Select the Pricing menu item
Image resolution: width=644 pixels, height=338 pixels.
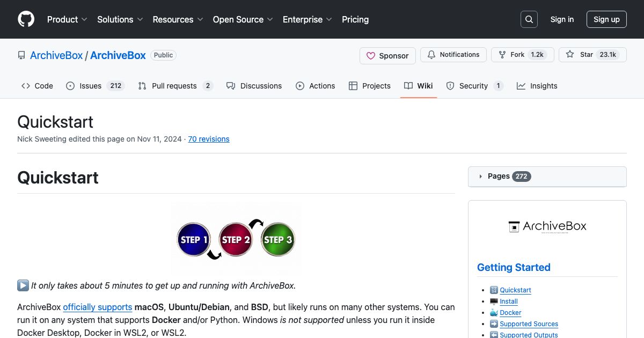coord(355,19)
